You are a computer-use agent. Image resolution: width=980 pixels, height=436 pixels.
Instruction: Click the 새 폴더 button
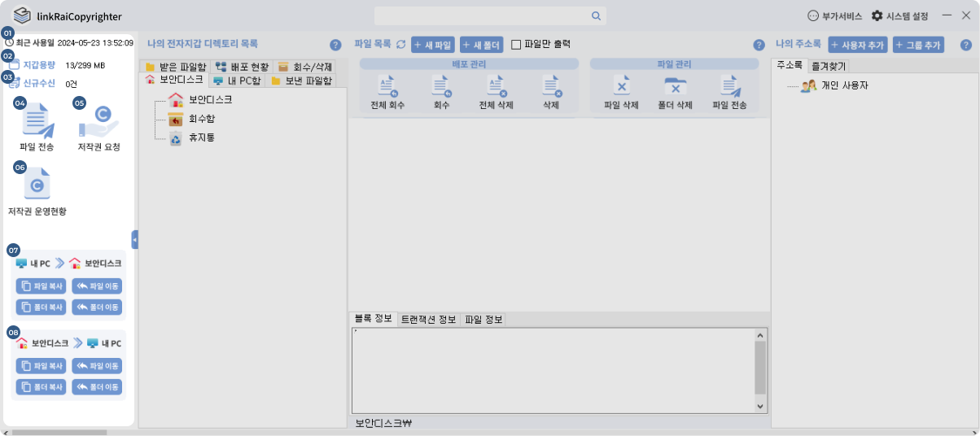482,45
